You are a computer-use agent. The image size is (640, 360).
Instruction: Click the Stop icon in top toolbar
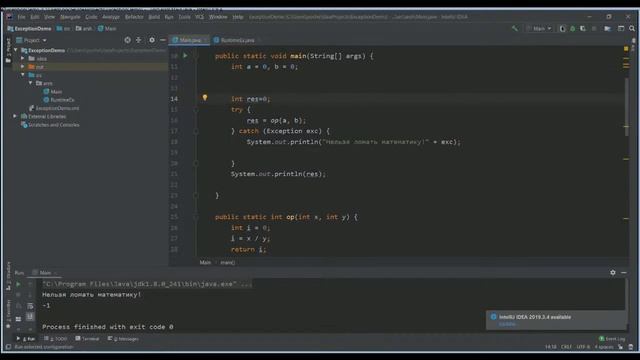(x=594, y=29)
